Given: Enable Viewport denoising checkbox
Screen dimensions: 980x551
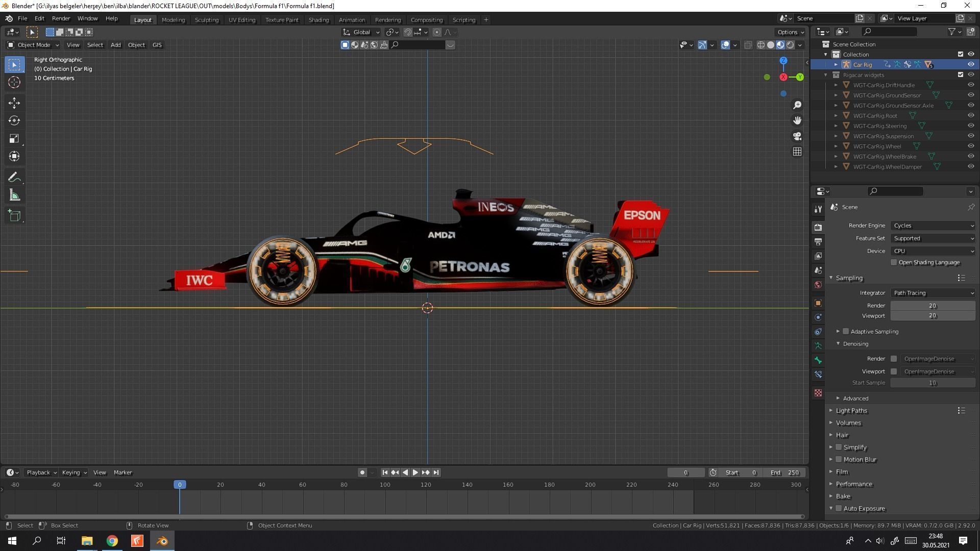Looking at the screenshot, I should (894, 371).
